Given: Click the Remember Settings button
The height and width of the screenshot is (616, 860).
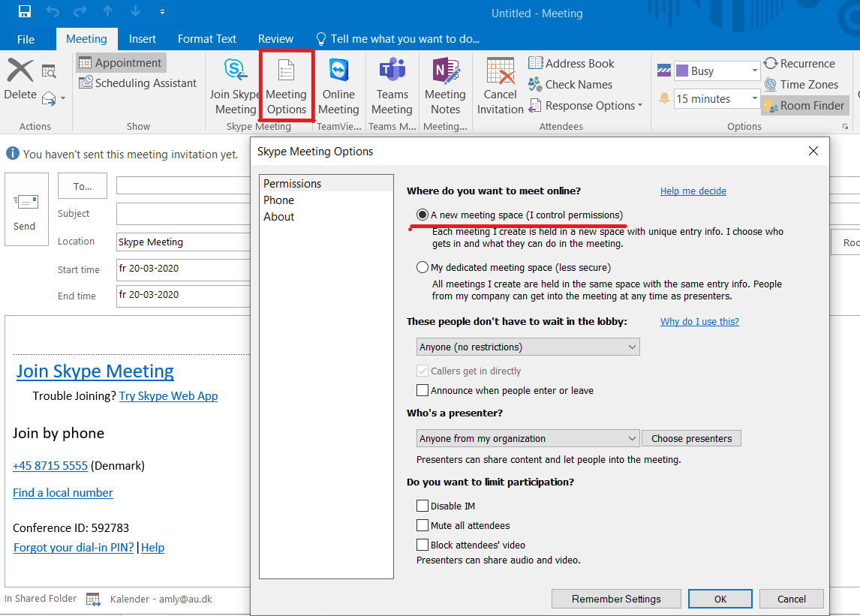Looking at the screenshot, I should 616,599.
